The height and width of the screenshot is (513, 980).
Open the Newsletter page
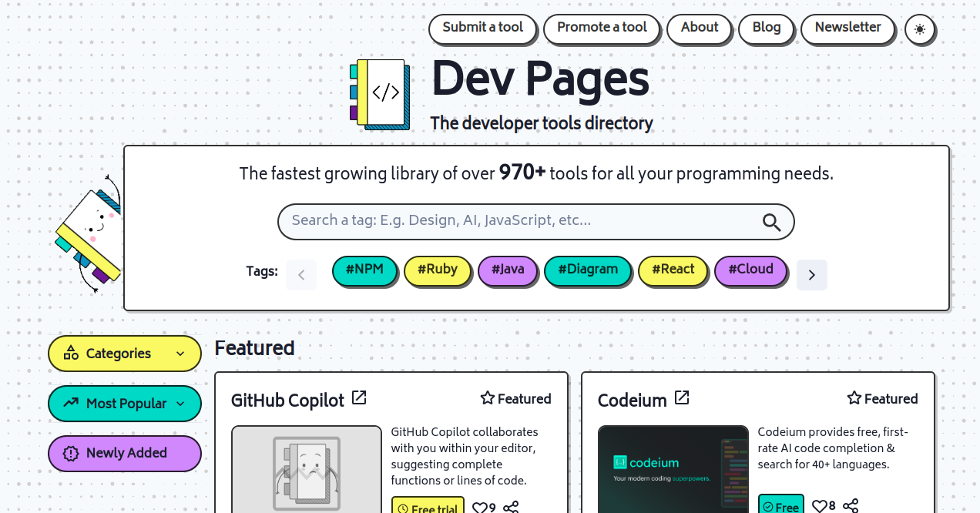click(847, 28)
